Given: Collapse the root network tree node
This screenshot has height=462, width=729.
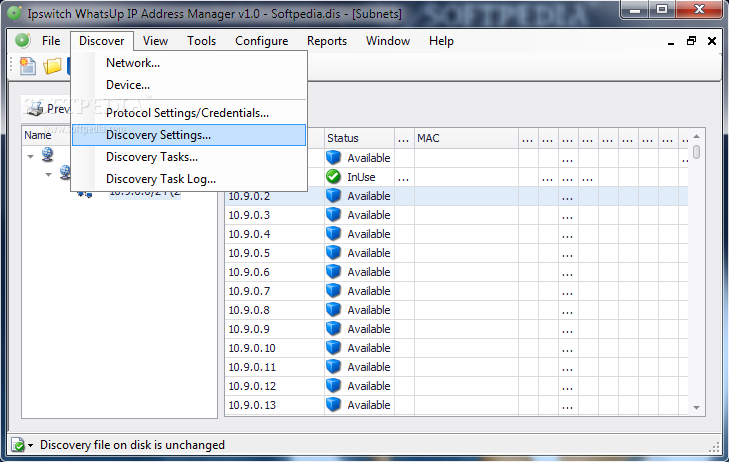Looking at the screenshot, I should point(30,157).
